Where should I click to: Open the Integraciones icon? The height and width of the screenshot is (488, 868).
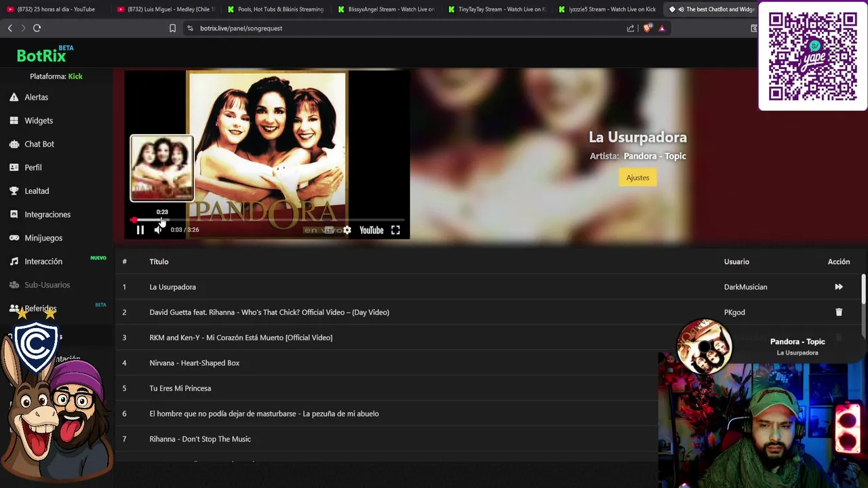[14, 214]
